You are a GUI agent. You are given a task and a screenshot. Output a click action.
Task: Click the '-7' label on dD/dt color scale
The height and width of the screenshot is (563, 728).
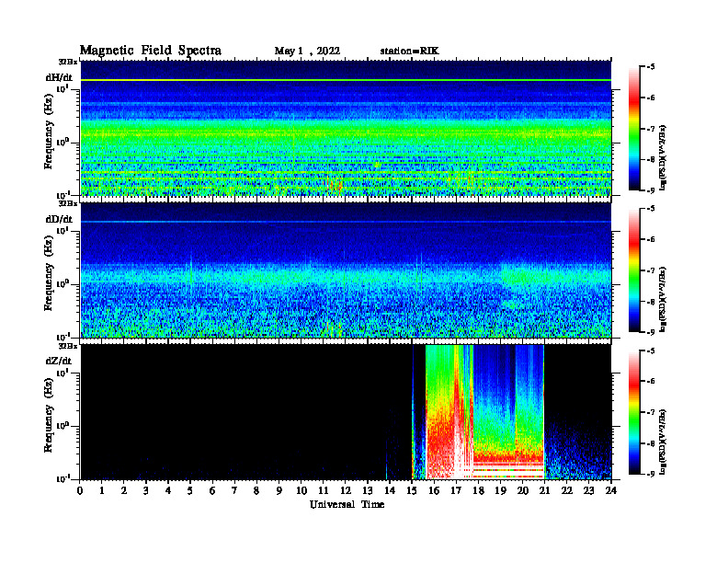coord(651,270)
